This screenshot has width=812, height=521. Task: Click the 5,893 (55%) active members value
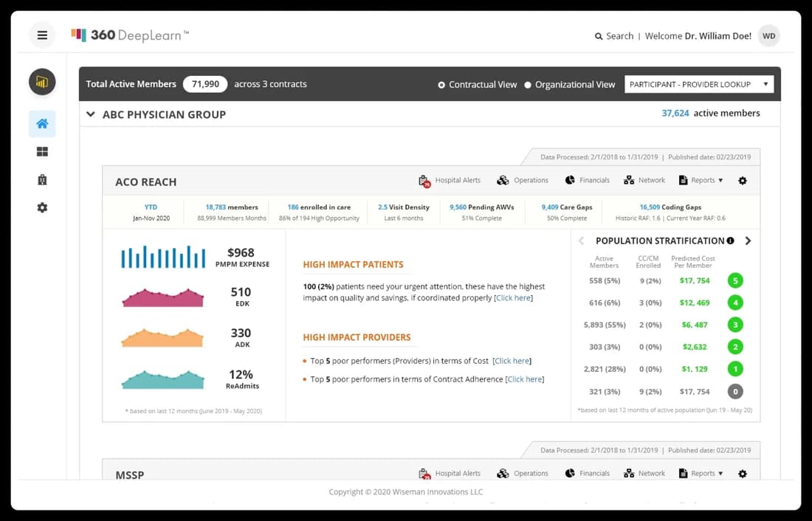coord(605,325)
